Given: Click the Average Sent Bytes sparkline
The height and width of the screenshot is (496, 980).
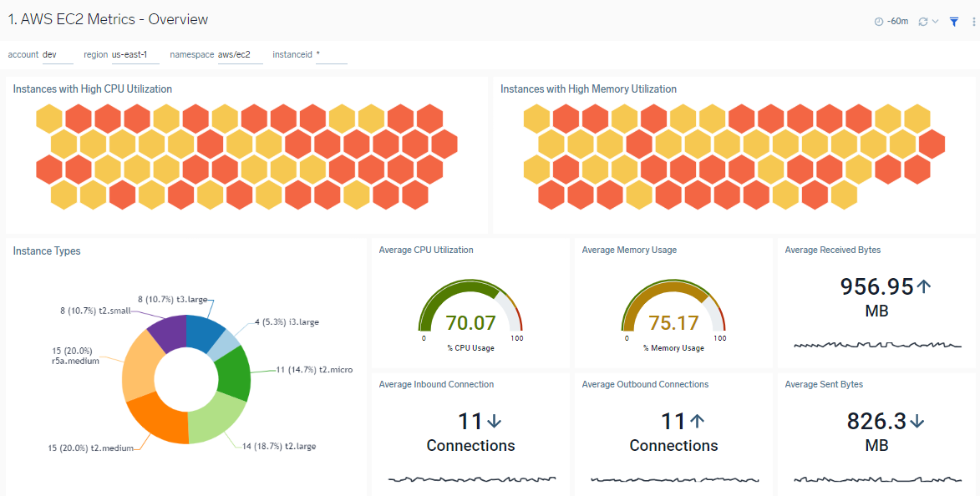Looking at the screenshot, I should (878, 480).
